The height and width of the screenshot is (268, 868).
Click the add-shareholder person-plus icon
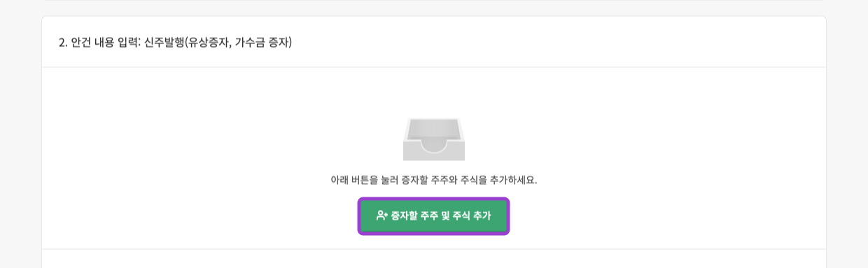pyautogui.click(x=381, y=216)
